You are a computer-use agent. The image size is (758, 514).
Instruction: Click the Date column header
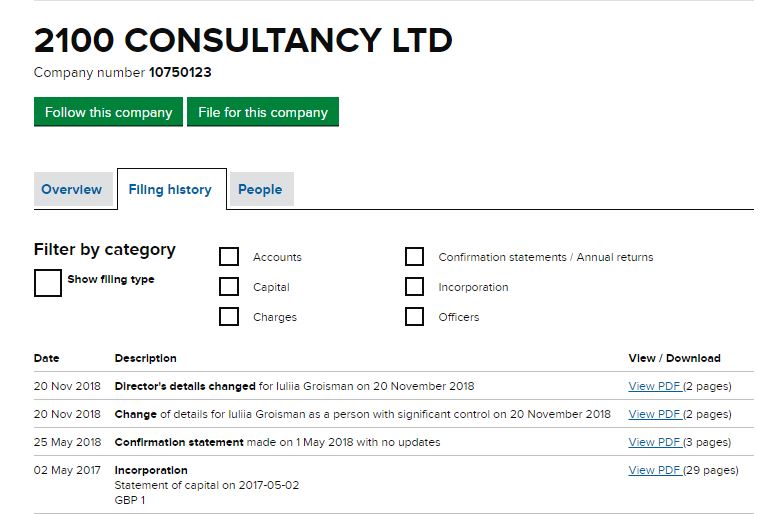point(47,358)
